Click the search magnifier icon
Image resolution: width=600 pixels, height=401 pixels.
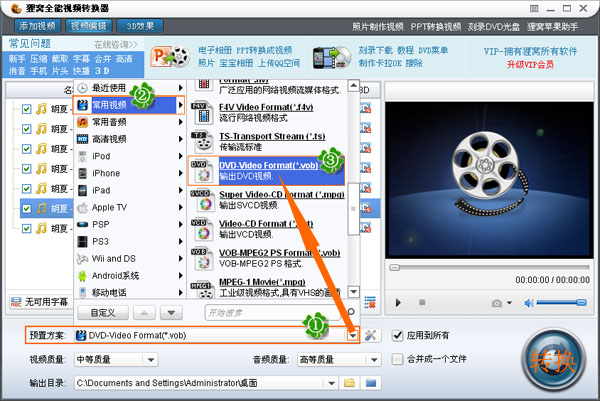coord(351,312)
